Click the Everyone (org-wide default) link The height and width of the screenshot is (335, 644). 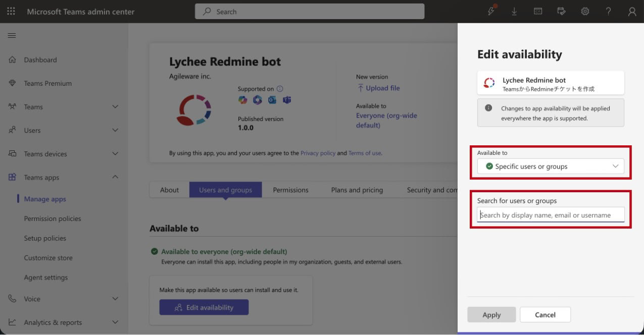[x=386, y=120]
